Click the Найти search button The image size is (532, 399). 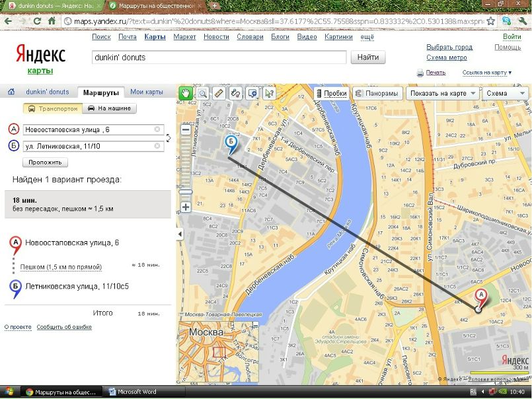pos(368,57)
